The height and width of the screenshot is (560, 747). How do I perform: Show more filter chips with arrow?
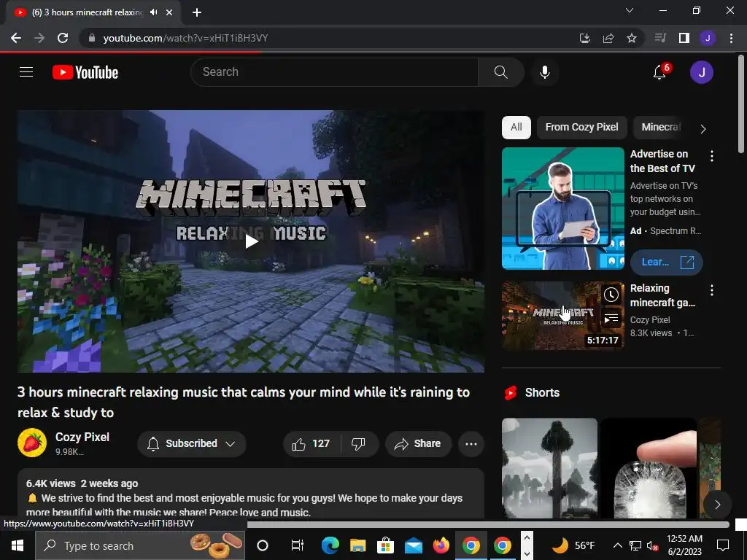click(x=703, y=129)
